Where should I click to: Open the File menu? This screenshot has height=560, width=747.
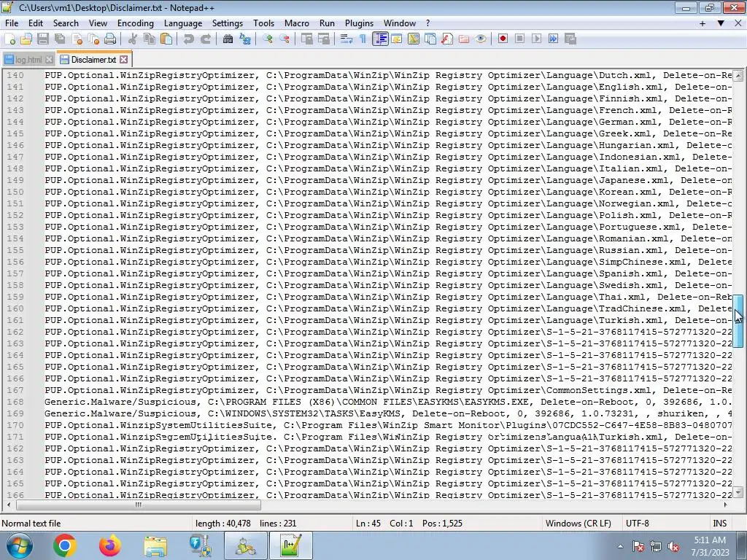(x=12, y=23)
